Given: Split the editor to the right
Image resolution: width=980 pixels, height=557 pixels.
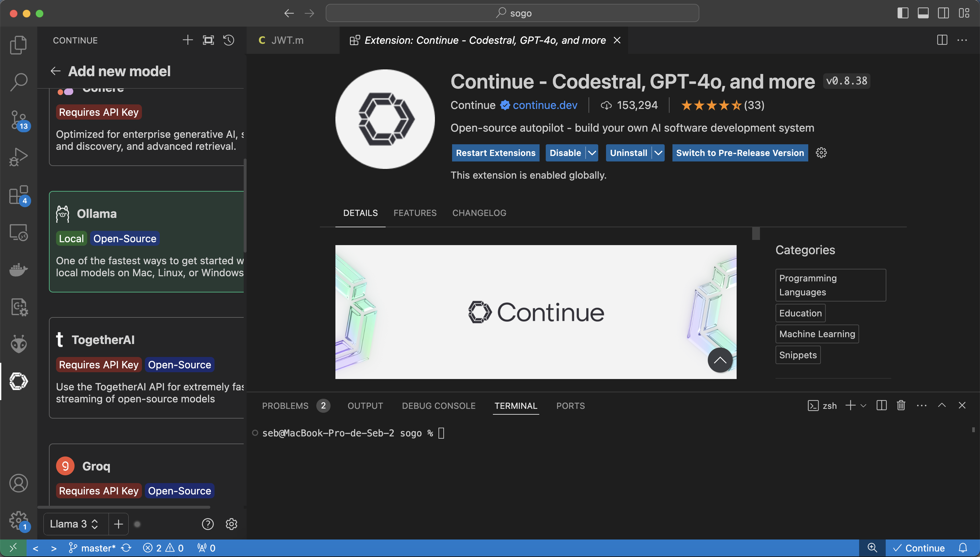Looking at the screenshot, I should pyautogui.click(x=942, y=40).
